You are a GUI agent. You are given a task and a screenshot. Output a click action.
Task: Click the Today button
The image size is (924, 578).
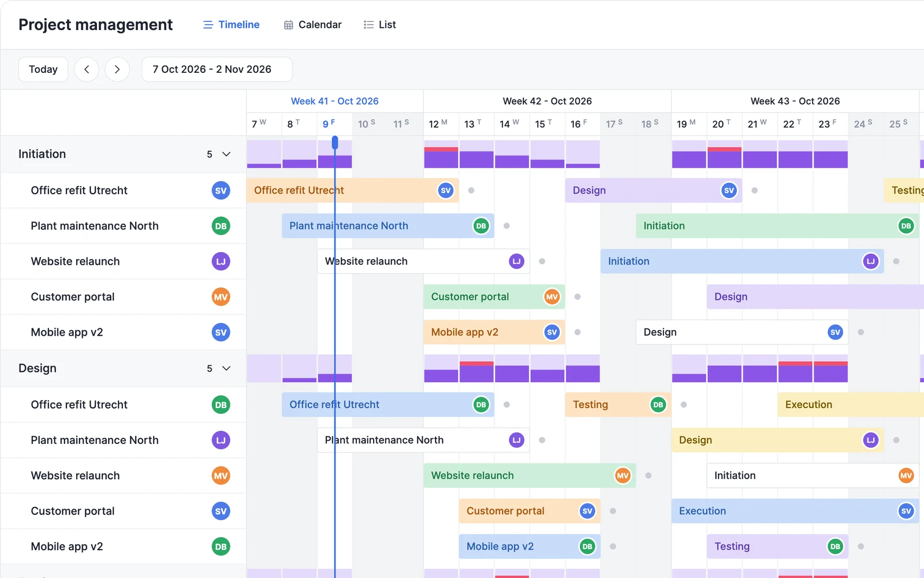43,69
